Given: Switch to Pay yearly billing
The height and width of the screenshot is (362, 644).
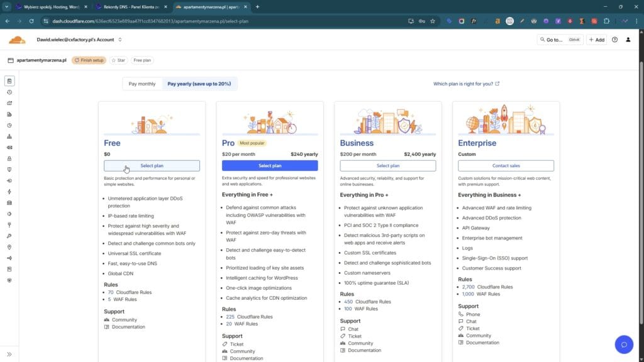Looking at the screenshot, I should (199, 84).
